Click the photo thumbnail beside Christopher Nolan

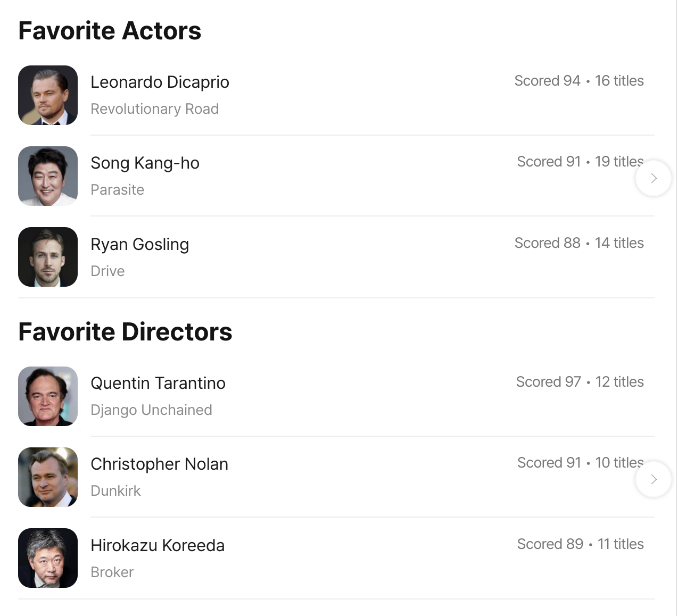[x=48, y=477]
